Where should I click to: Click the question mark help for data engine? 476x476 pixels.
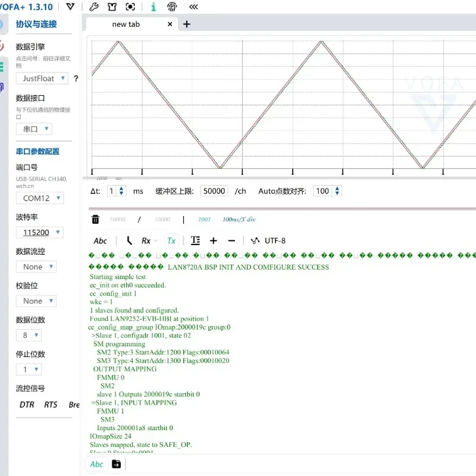pyautogui.click(x=76, y=79)
